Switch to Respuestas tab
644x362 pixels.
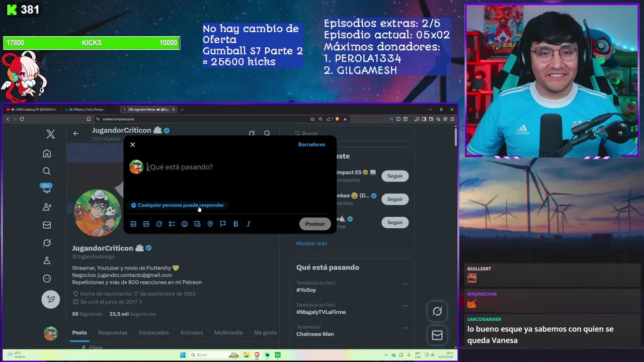tap(113, 333)
